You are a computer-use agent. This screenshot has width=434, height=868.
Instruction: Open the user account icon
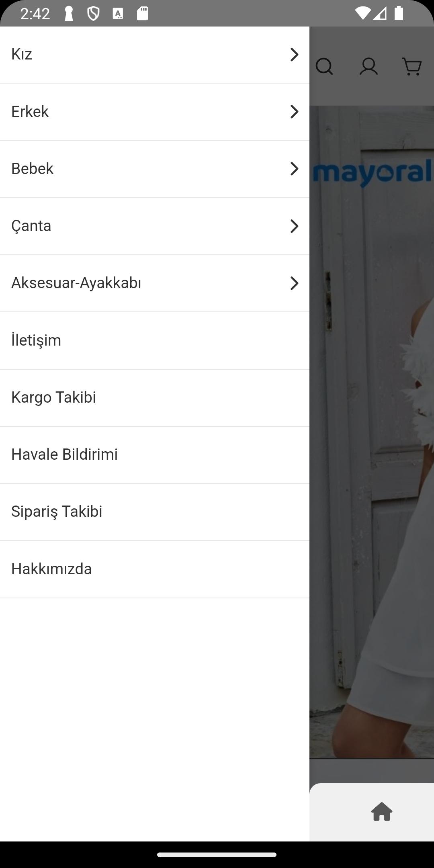(x=368, y=67)
